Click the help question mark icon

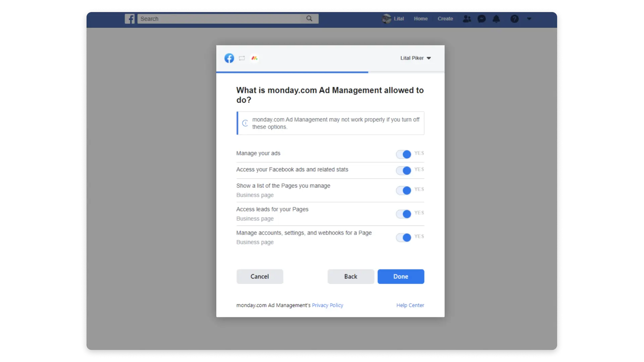[x=515, y=19]
